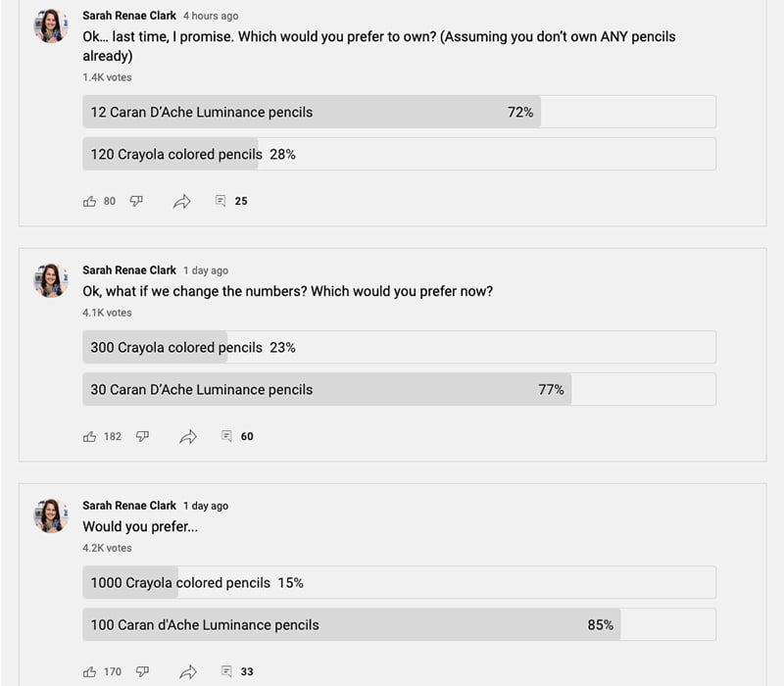Open Sarah Renae Clark channel name on 4-hours-ago post
This screenshot has width=784, height=686.
(x=129, y=16)
